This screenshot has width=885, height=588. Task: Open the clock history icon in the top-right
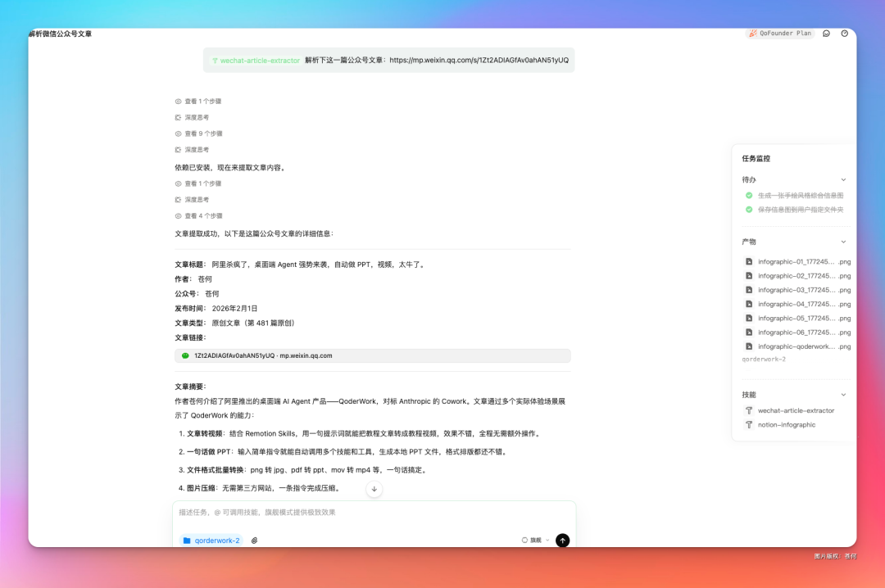(x=844, y=34)
